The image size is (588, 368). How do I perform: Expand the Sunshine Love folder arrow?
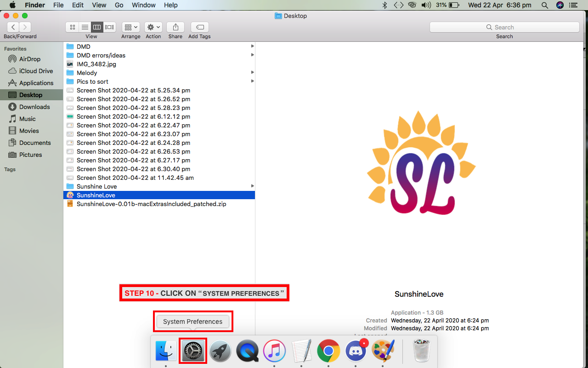coord(252,186)
